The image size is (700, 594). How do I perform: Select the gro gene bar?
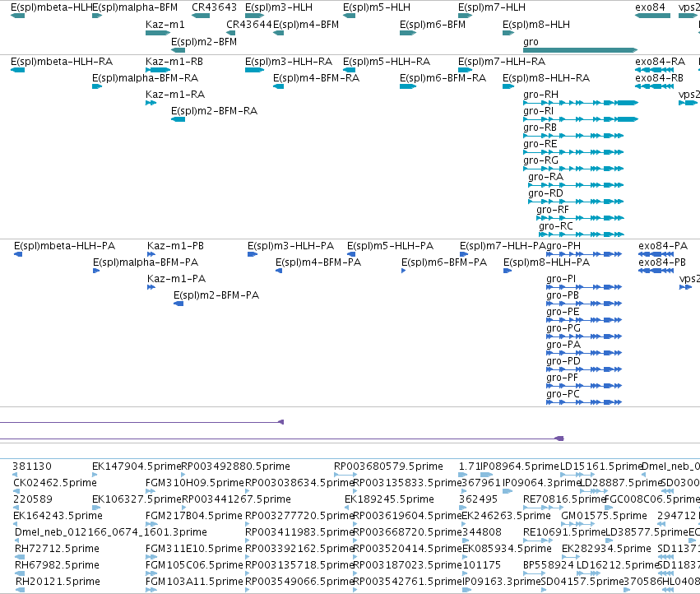581,50
